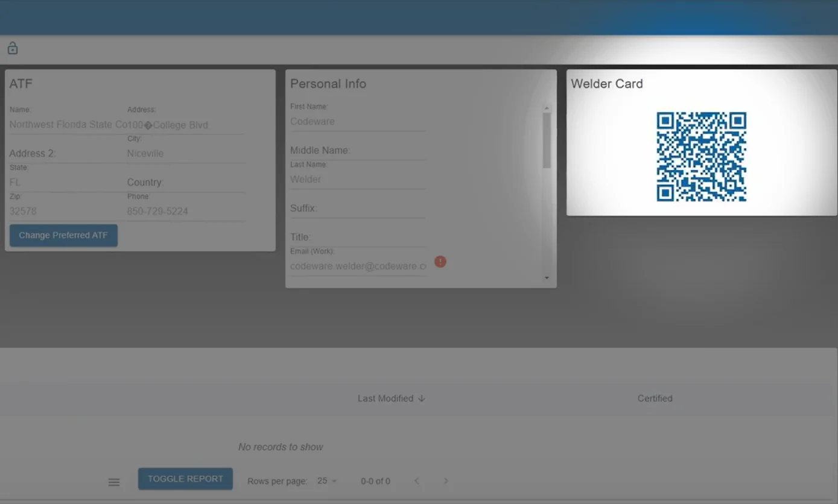Click the ATF Name field
Screen dimensions: 838x504
coord(68,125)
